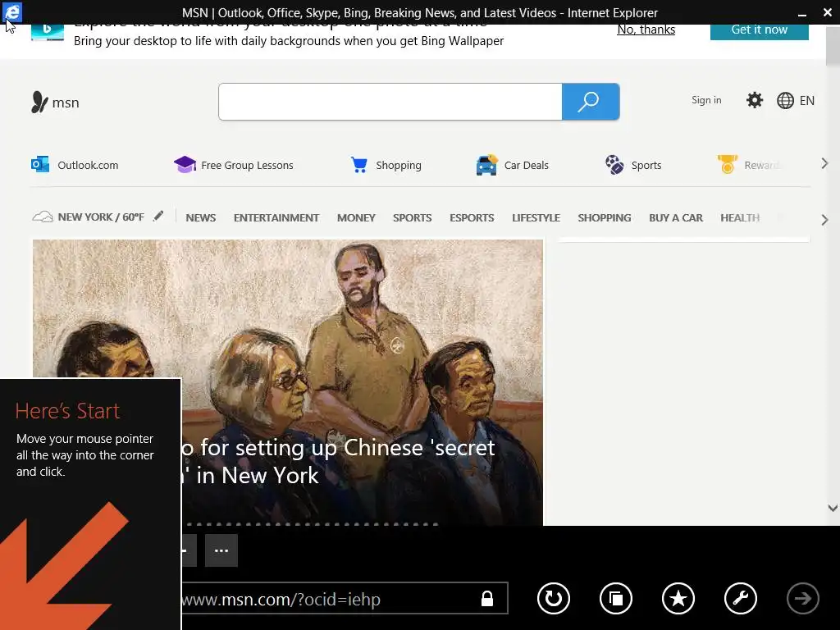Click the Bing Wallpaper logo icon

(47, 32)
